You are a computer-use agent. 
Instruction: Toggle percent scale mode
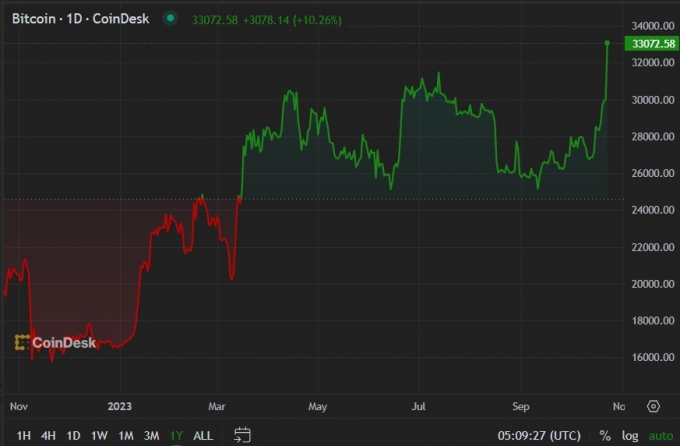pos(605,436)
